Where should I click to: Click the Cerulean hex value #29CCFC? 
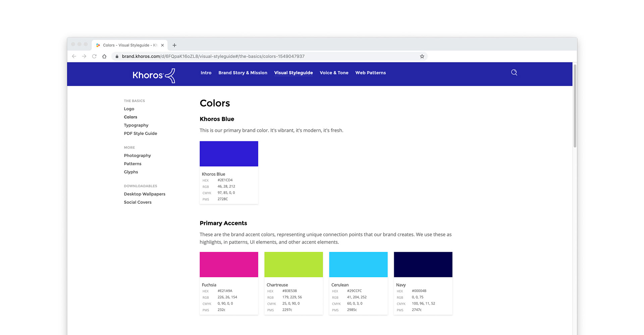(x=355, y=291)
